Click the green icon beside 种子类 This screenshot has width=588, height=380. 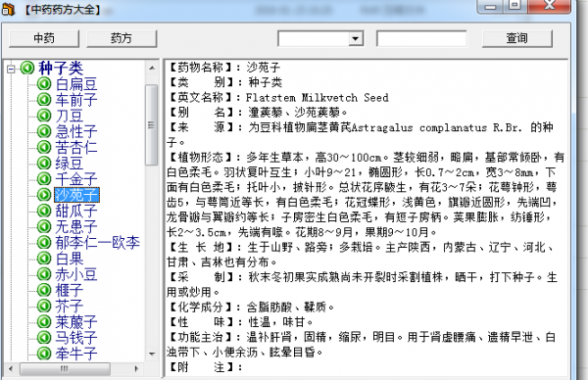(x=27, y=69)
